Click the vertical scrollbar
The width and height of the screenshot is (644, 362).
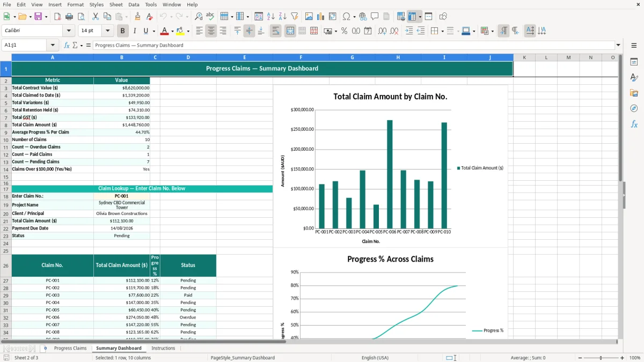click(x=620, y=196)
